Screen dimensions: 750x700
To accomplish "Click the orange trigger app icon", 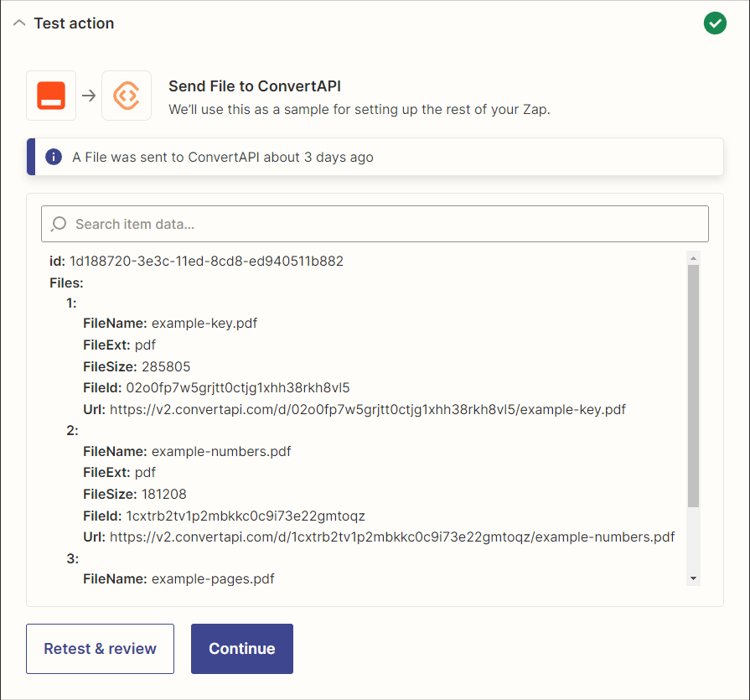I will click(x=51, y=96).
